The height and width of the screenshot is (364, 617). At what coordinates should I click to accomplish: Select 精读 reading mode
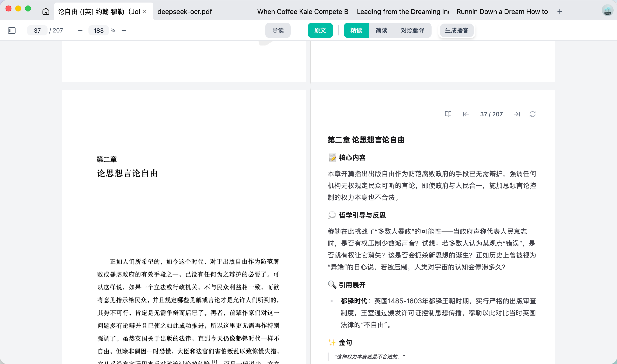(x=356, y=30)
